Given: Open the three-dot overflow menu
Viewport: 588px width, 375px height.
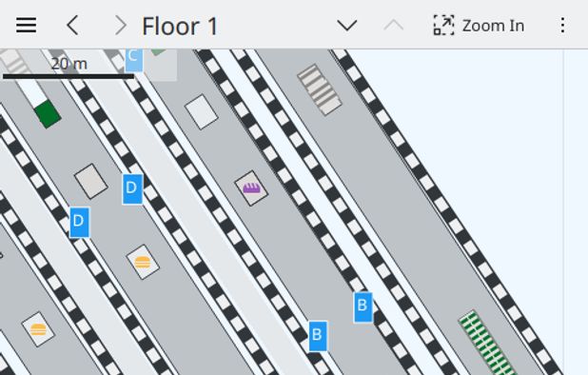Looking at the screenshot, I should 562,26.
